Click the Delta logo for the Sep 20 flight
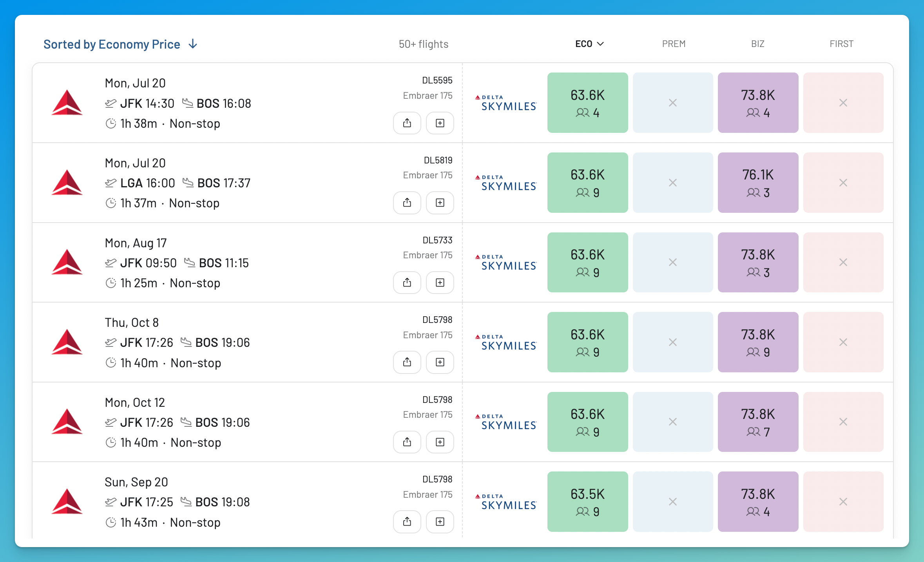924x562 pixels. coord(67,501)
